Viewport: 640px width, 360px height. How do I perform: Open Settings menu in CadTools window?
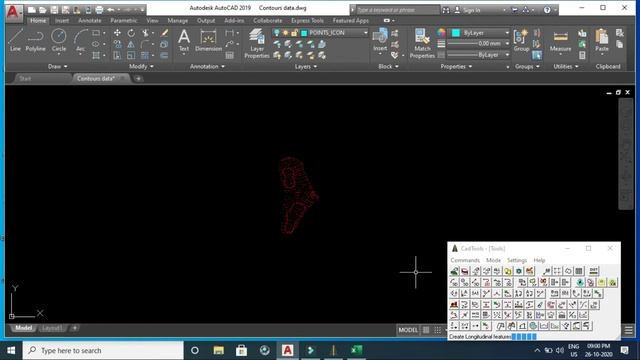(x=517, y=260)
